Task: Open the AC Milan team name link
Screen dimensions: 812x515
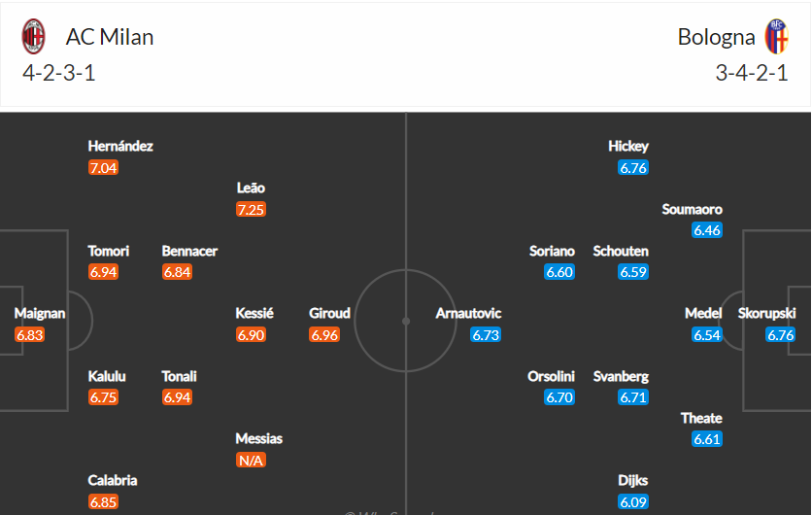Action: [110, 37]
